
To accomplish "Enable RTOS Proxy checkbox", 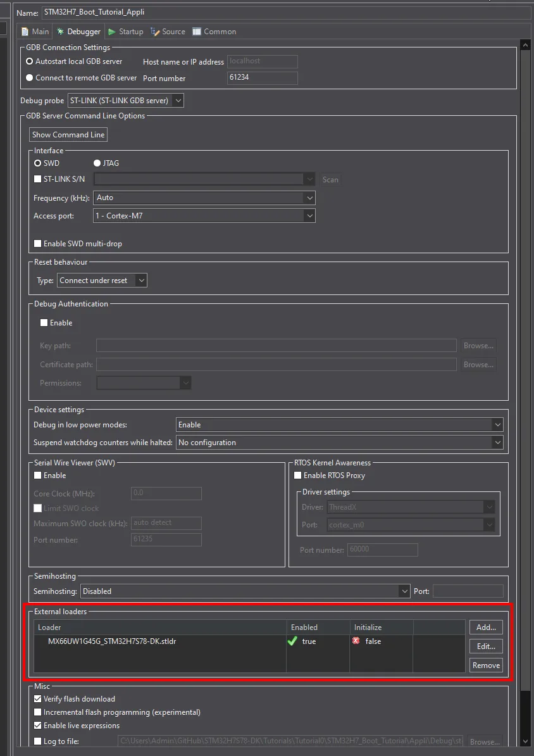I will point(298,476).
